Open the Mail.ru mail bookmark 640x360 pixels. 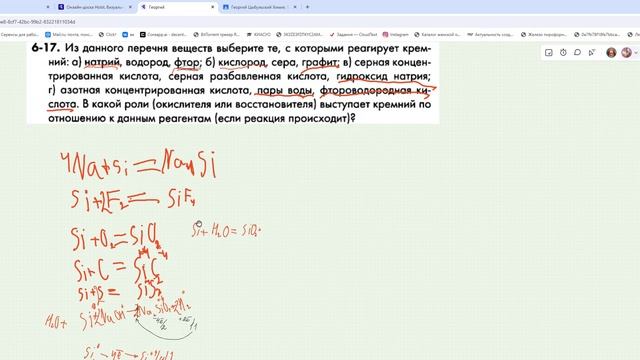[x=69, y=35]
